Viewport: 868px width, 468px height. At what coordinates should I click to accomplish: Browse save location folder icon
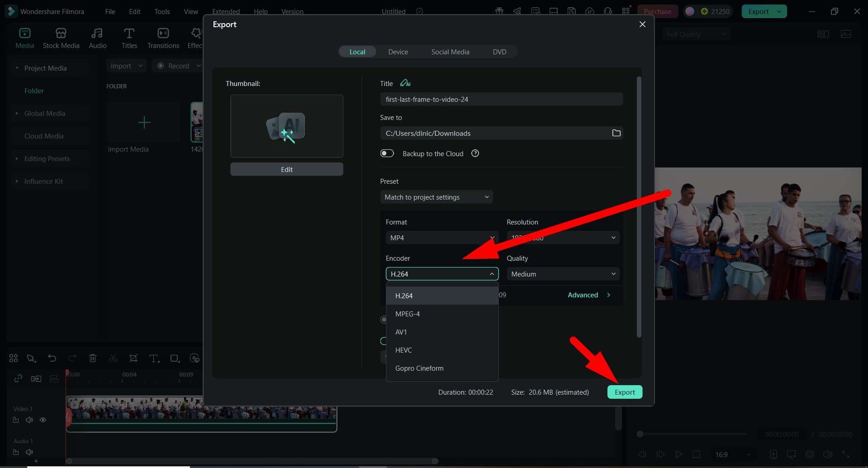pos(616,133)
